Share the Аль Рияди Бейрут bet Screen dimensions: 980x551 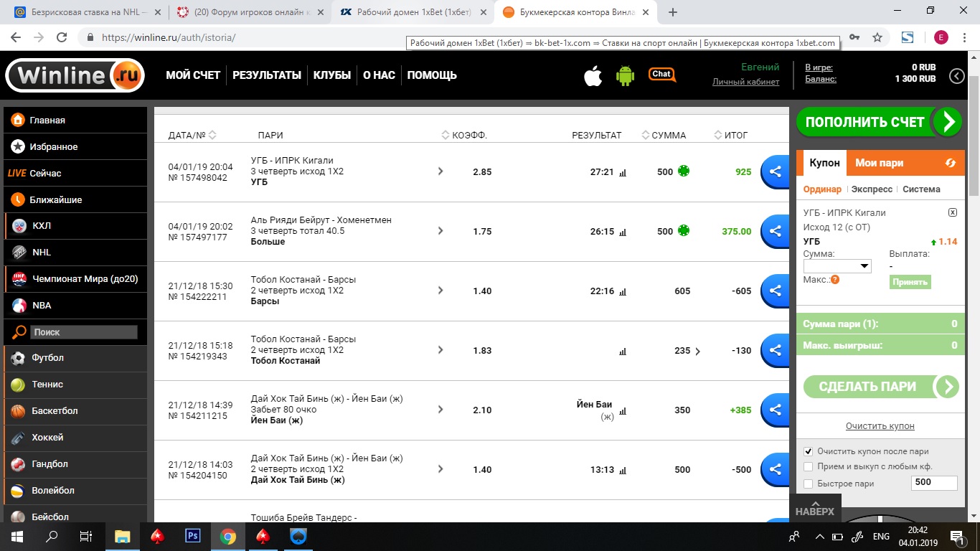(x=775, y=232)
